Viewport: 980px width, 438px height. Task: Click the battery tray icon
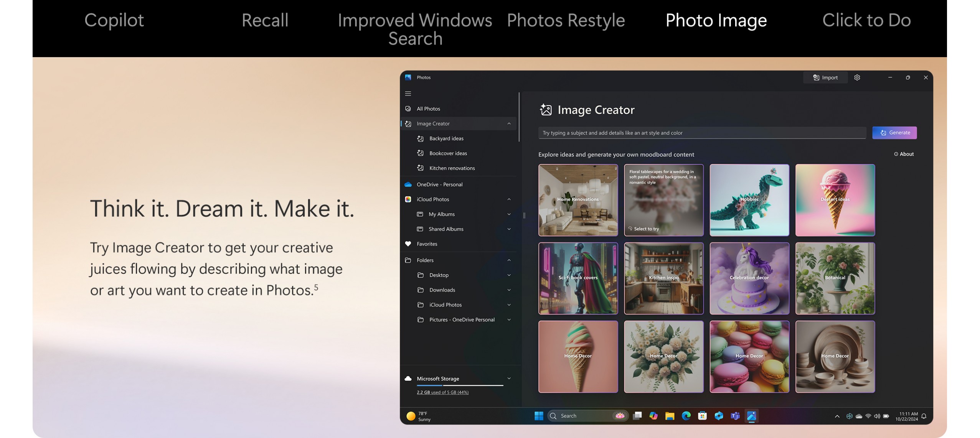(886, 416)
